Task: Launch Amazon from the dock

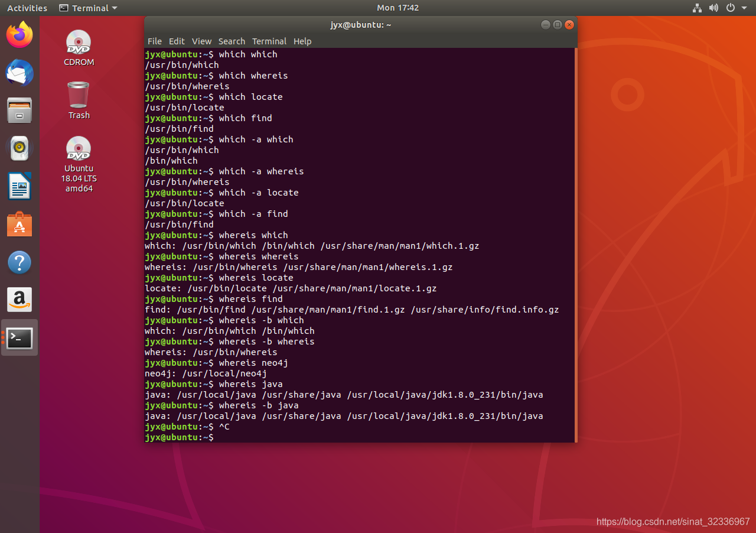Action: click(x=19, y=300)
